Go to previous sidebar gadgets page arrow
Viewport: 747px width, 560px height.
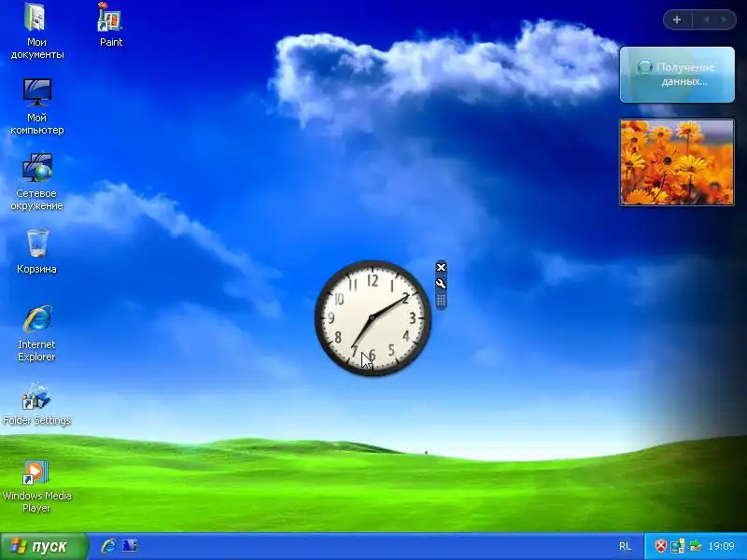pyautogui.click(x=706, y=20)
